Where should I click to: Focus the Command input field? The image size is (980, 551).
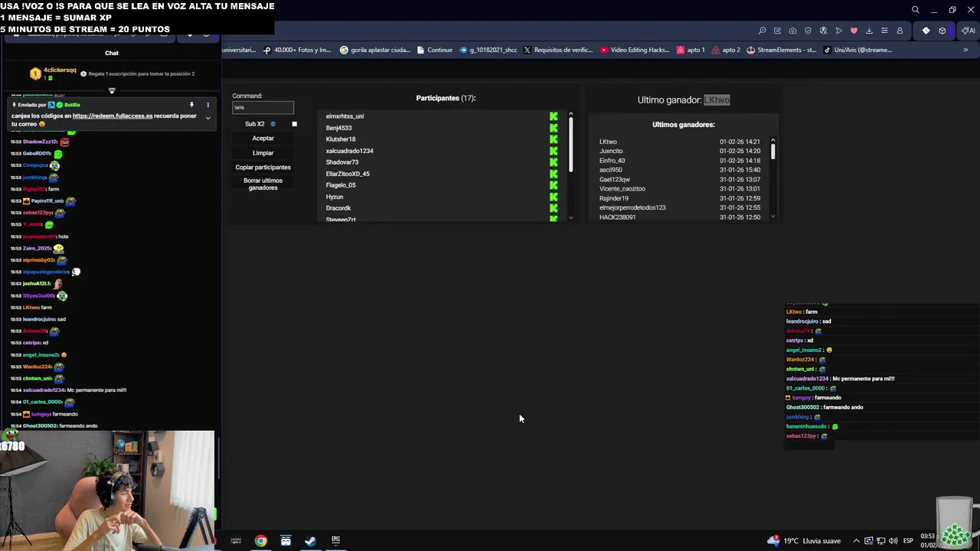pos(263,107)
